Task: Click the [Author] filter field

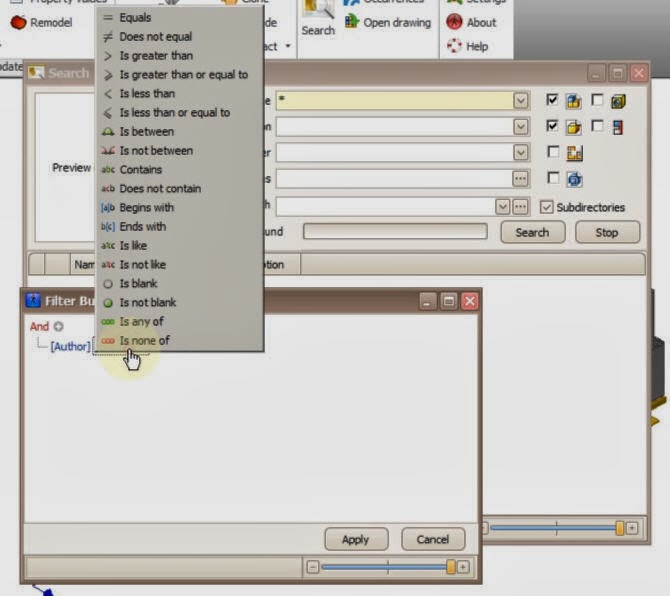Action: pos(71,346)
